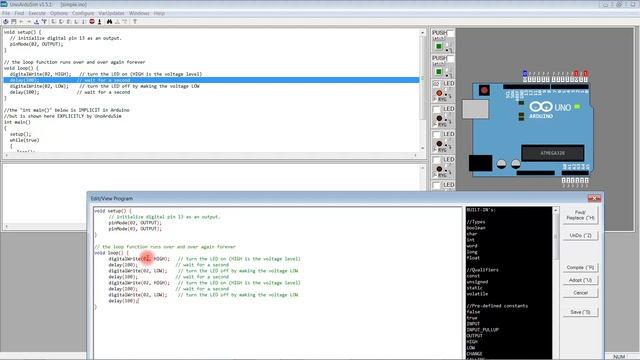Click 'float' in the built-ins list
The image size is (640, 360).
point(473,258)
